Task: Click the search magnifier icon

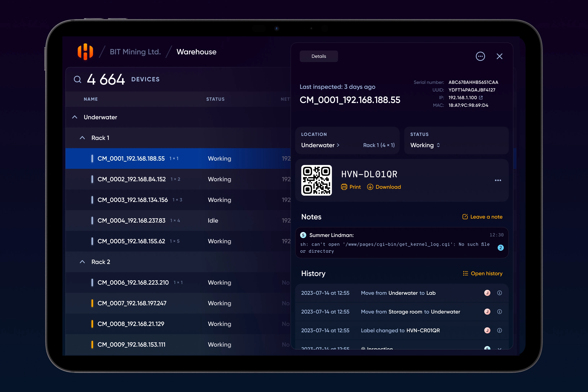Action: point(78,79)
